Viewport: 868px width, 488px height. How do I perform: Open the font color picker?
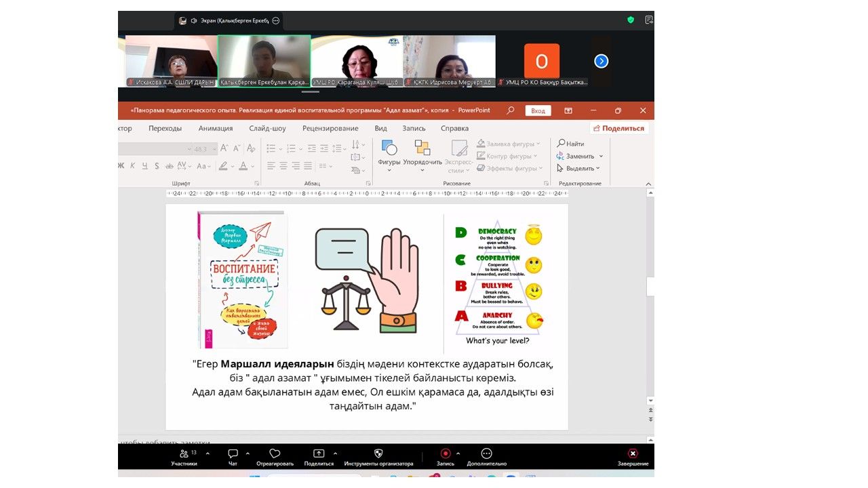243,166
